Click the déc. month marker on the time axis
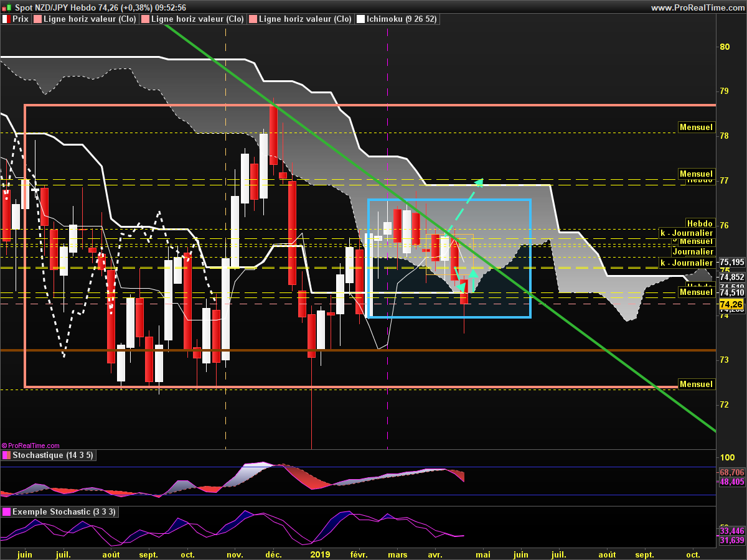Screen dimensions: 747x560 (x=273, y=554)
